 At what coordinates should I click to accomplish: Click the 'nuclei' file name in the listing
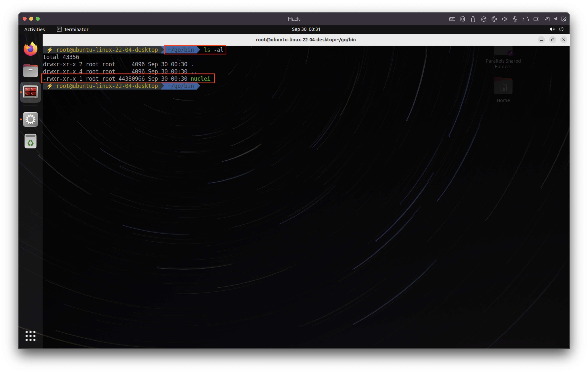(x=200, y=79)
